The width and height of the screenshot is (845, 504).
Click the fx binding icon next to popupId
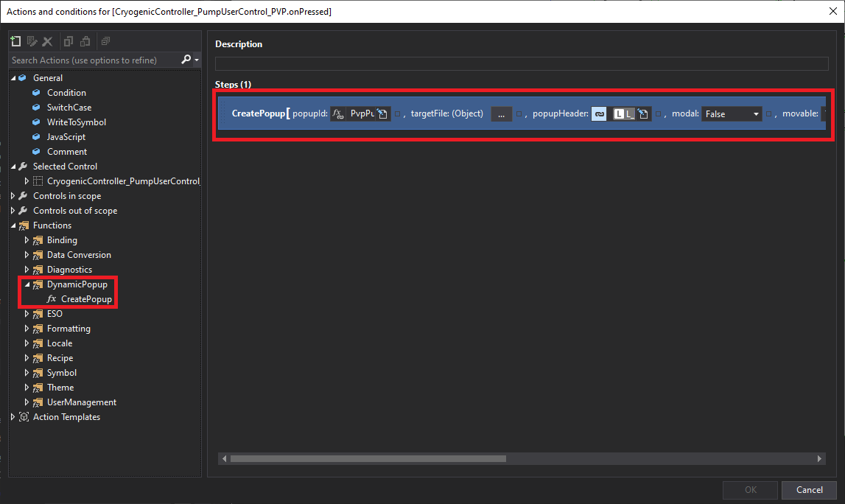pyautogui.click(x=339, y=114)
